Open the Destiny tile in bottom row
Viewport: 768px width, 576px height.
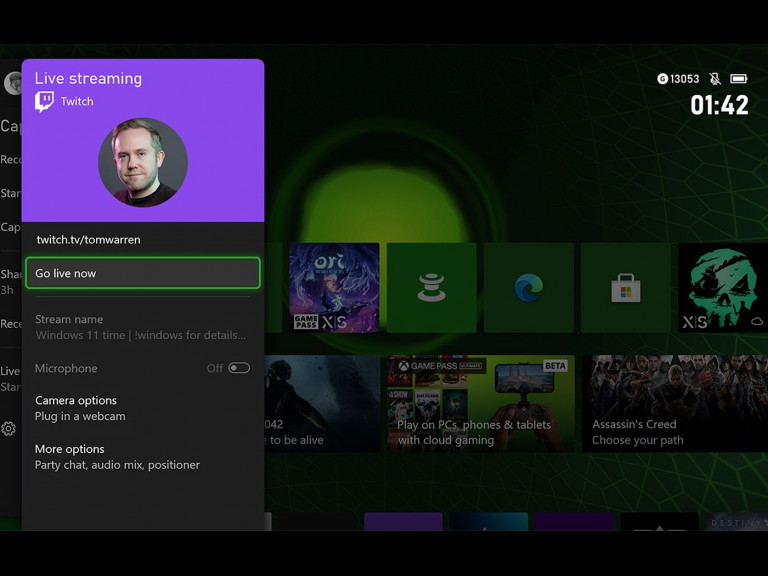point(737,522)
